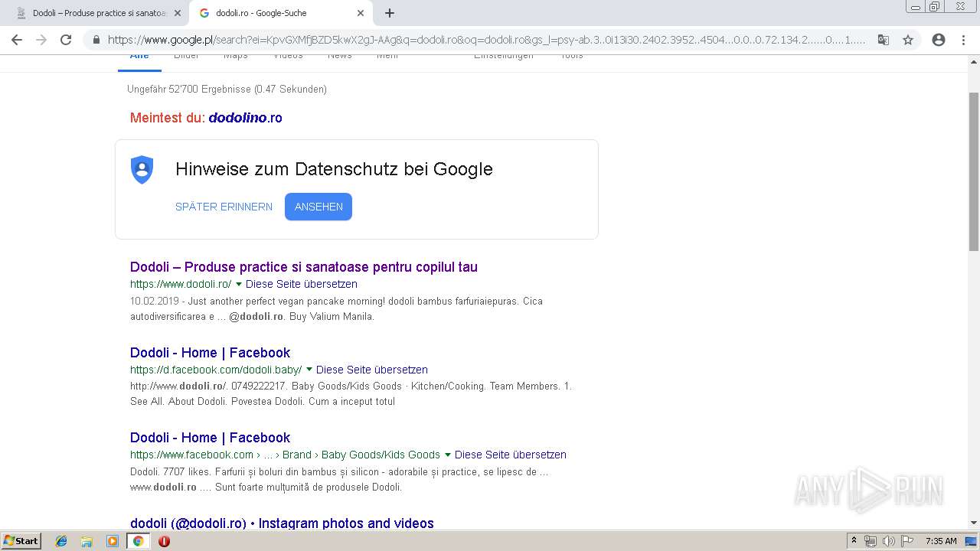The image size is (980, 551).
Task: Expand dropdown arrow next to dodoli.ro URL
Action: (x=238, y=284)
